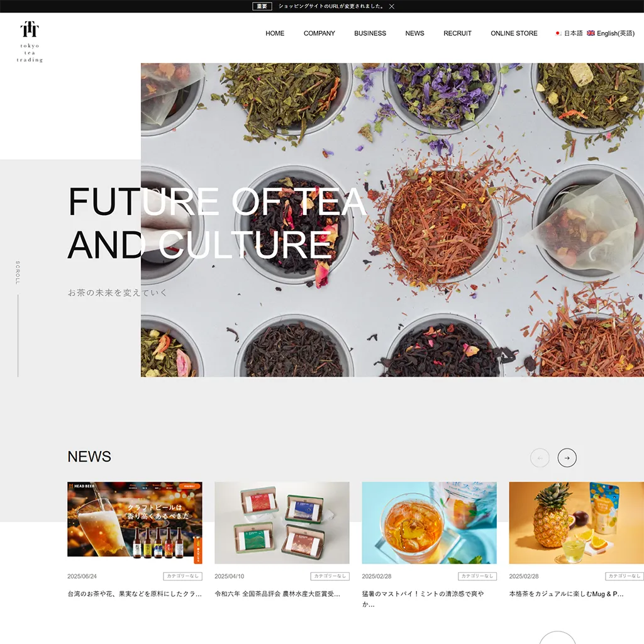
Task: Click category tag on 2025/04/10 article
Action: click(330, 576)
